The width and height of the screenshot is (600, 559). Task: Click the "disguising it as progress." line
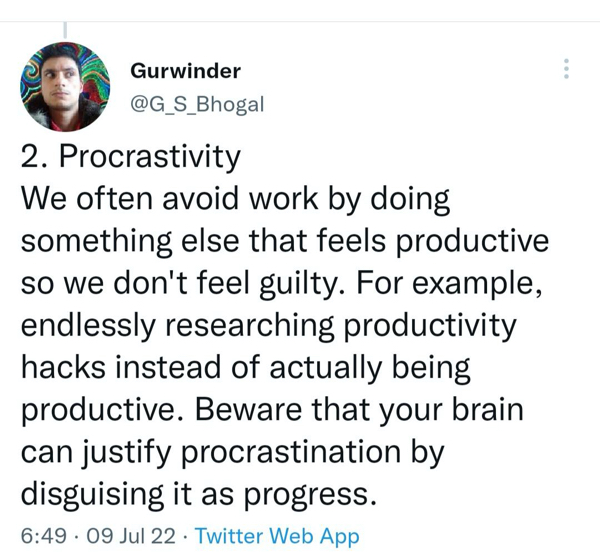(x=200, y=495)
